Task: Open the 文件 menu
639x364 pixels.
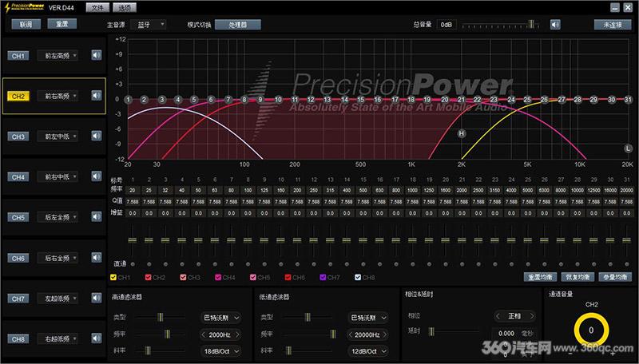Action: 97,7
